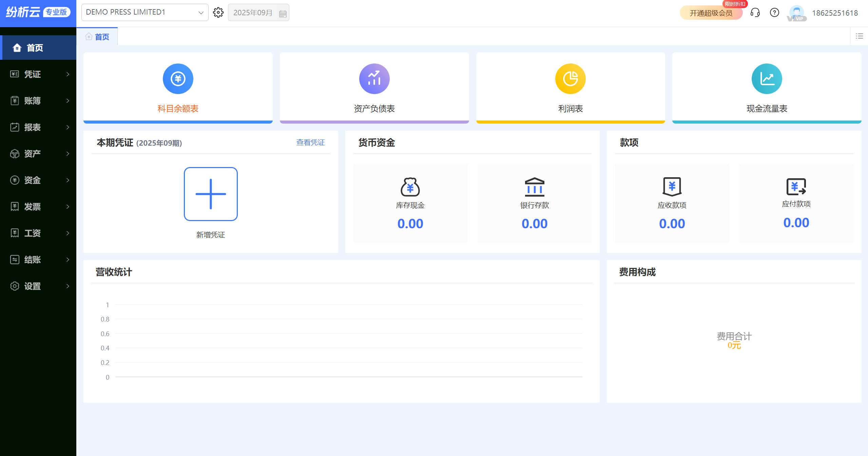
Task: Click the 银行存款 bank icon
Action: pyautogui.click(x=534, y=187)
